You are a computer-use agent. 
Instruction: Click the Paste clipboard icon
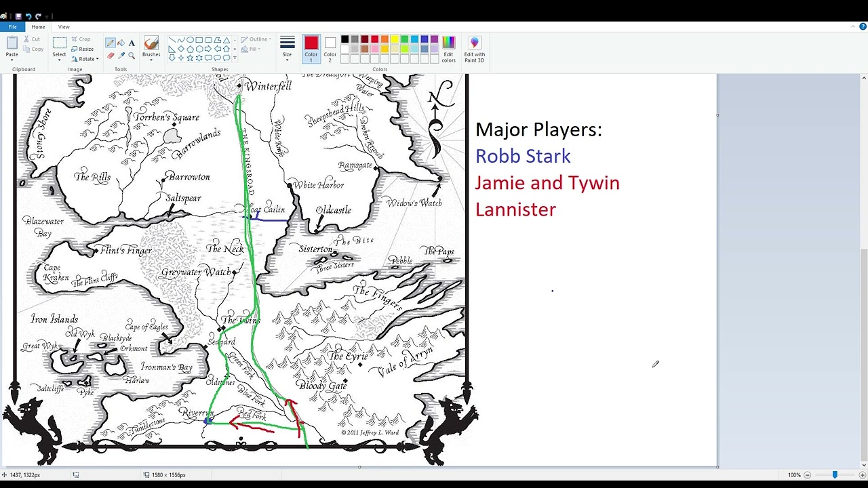coord(12,42)
